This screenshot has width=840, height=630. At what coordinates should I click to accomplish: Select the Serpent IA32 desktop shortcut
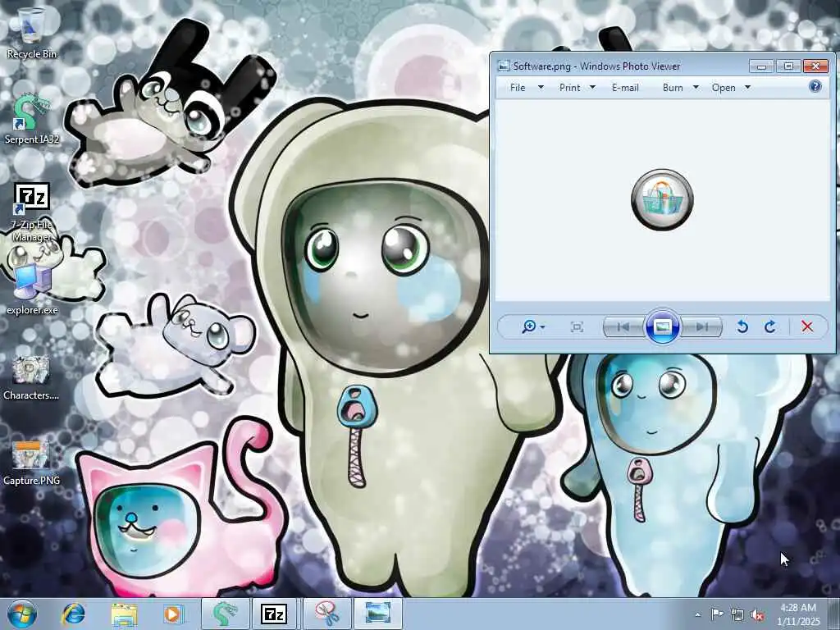point(31,119)
